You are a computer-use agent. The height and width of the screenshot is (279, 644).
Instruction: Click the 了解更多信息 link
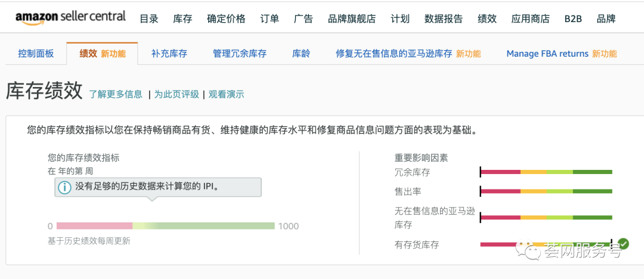116,95
